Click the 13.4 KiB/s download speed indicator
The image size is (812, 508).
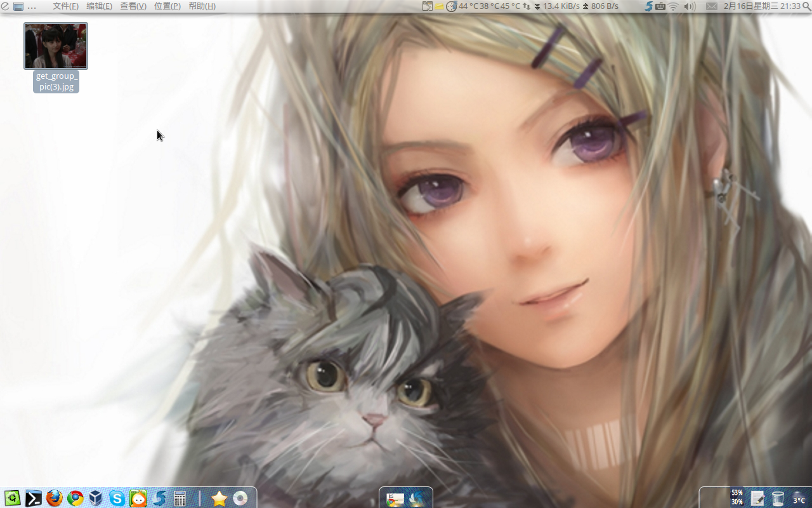(556, 6)
